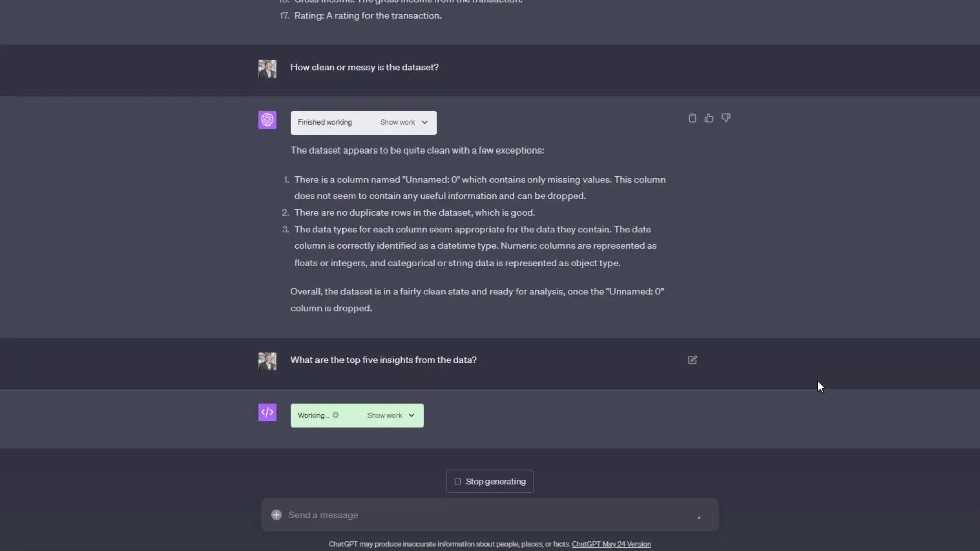
Task: Click the 'How clean or messy' question text
Action: 364,68
